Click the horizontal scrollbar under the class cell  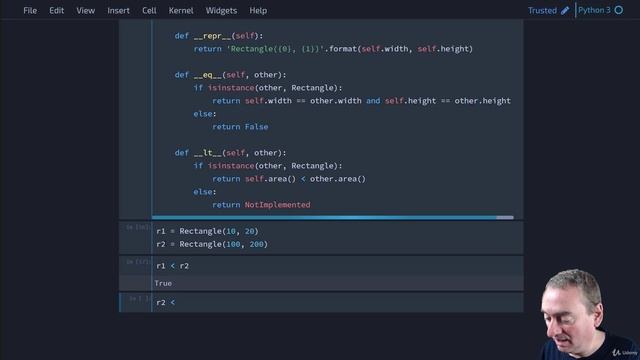pos(332,218)
